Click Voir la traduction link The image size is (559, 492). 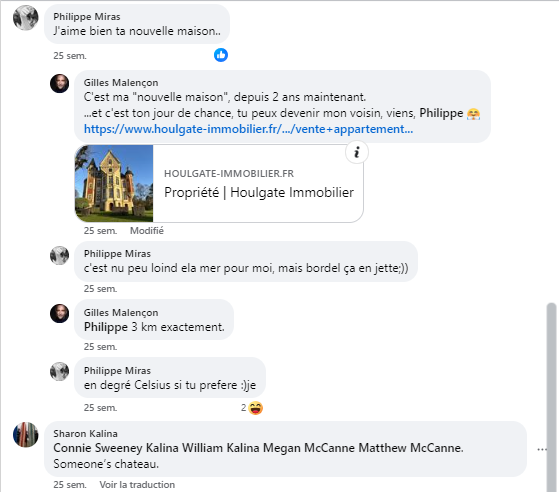(x=137, y=485)
